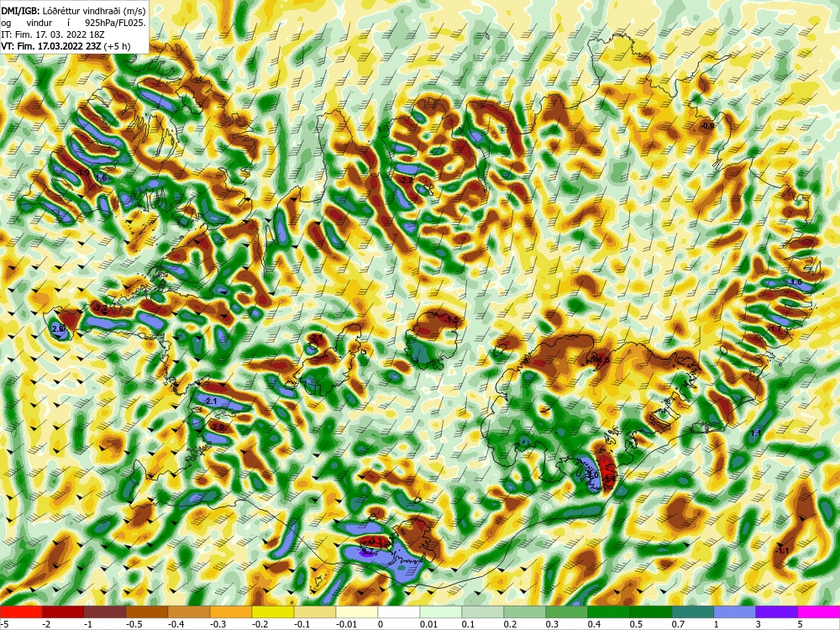Click the '-2.0' map value label
Image resolution: width=840 pixels, height=630 pixels.
(217, 428)
